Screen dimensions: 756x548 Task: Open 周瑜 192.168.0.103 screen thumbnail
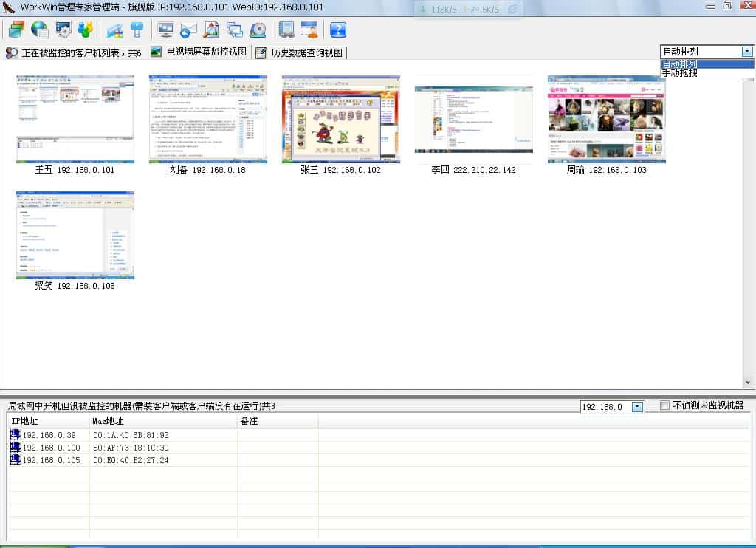tap(607, 119)
